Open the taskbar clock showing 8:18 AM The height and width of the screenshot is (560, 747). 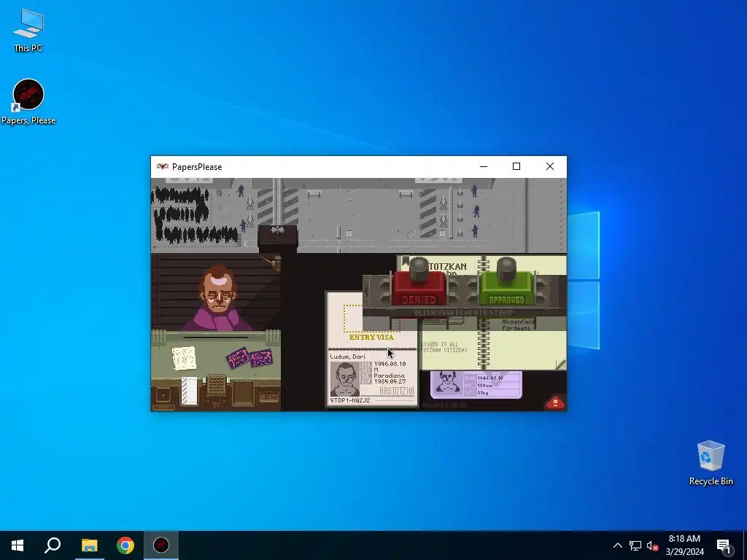684,545
